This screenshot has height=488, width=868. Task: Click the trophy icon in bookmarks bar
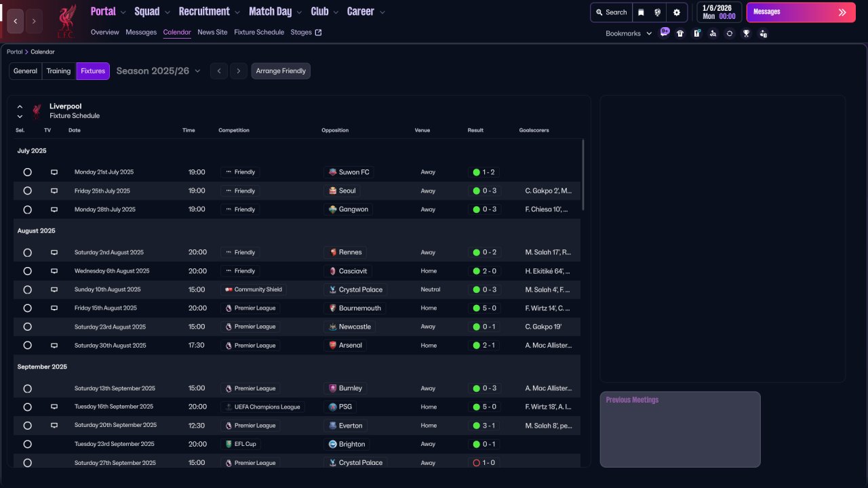tap(746, 33)
